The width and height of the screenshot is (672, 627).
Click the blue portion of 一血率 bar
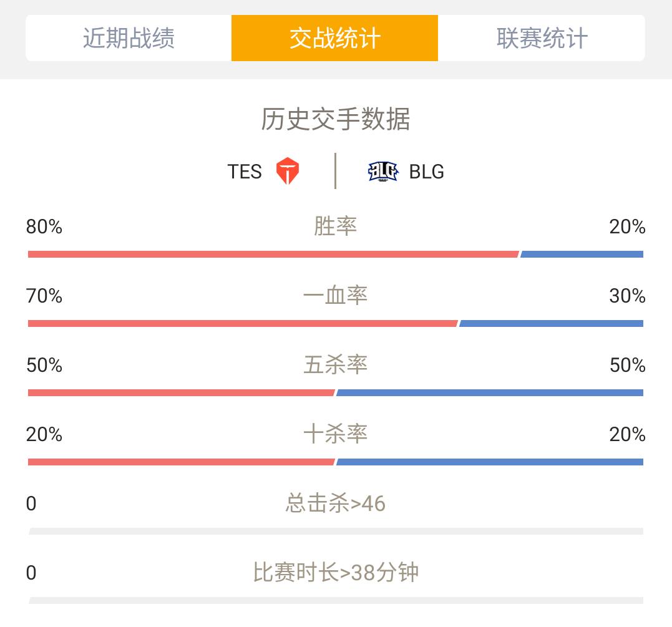pos(551,324)
